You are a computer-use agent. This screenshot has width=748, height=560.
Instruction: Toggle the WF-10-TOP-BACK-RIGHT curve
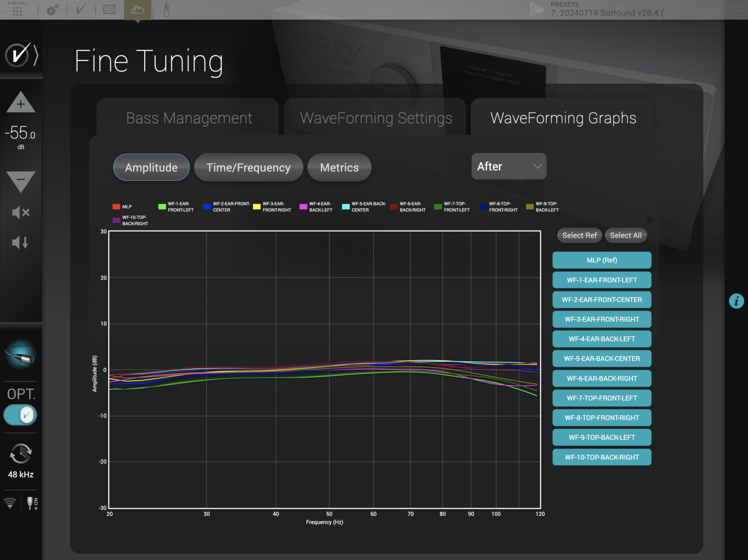click(x=601, y=457)
